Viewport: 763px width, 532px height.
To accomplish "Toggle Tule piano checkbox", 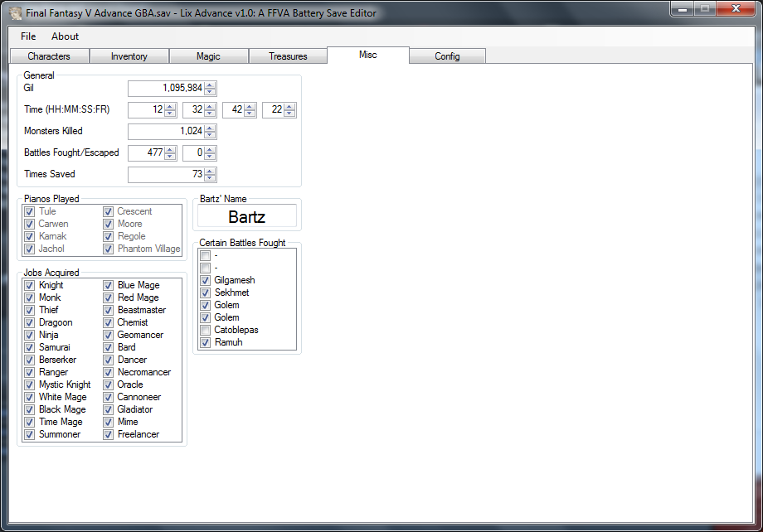I will pos(30,211).
